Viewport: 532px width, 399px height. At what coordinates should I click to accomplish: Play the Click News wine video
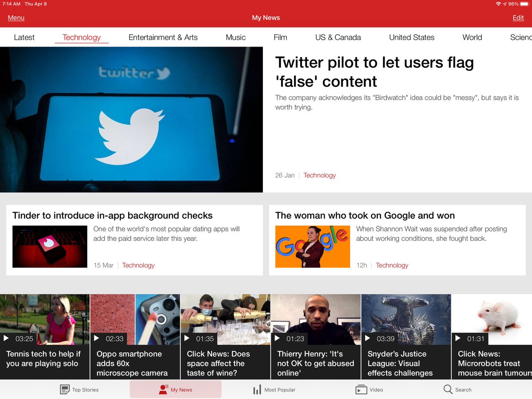pos(187,339)
